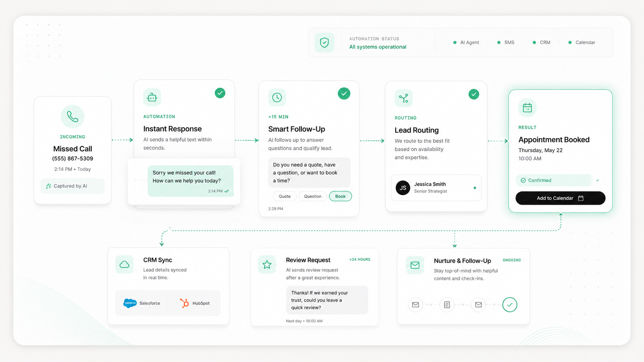This screenshot has height=362, width=644.
Task: Click the green checkmark on Smart Follow-Up card
Action: 344,93
